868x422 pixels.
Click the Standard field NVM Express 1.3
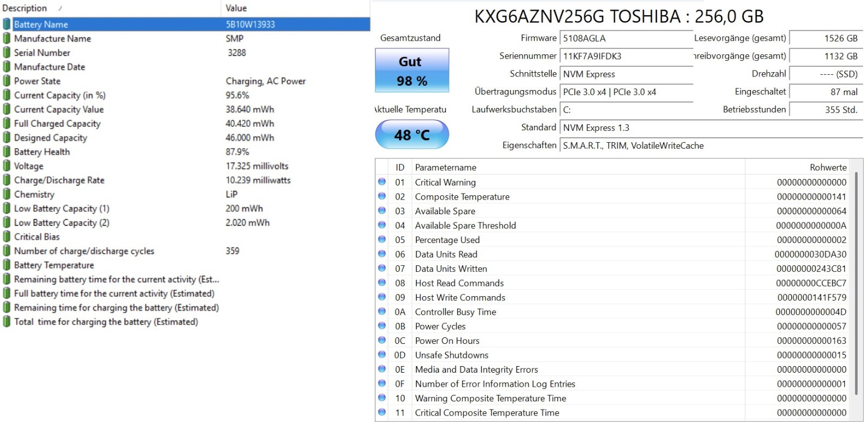click(711, 127)
